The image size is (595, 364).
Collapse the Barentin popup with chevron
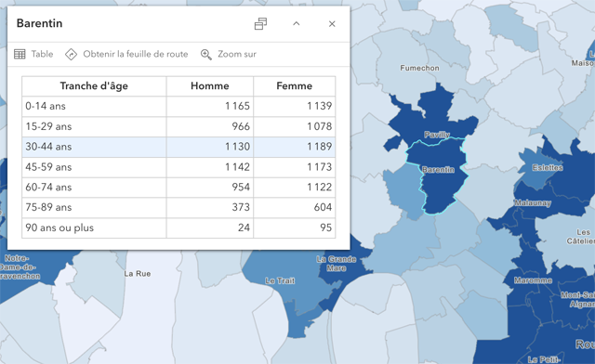(297, 23)
